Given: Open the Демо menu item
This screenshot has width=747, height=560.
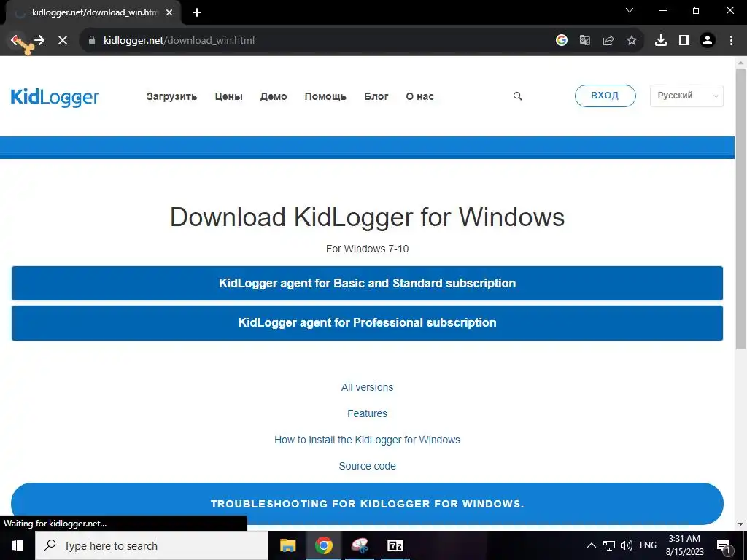Looking at the screenshot, I should pyautogui.click(x=274, y=96).
